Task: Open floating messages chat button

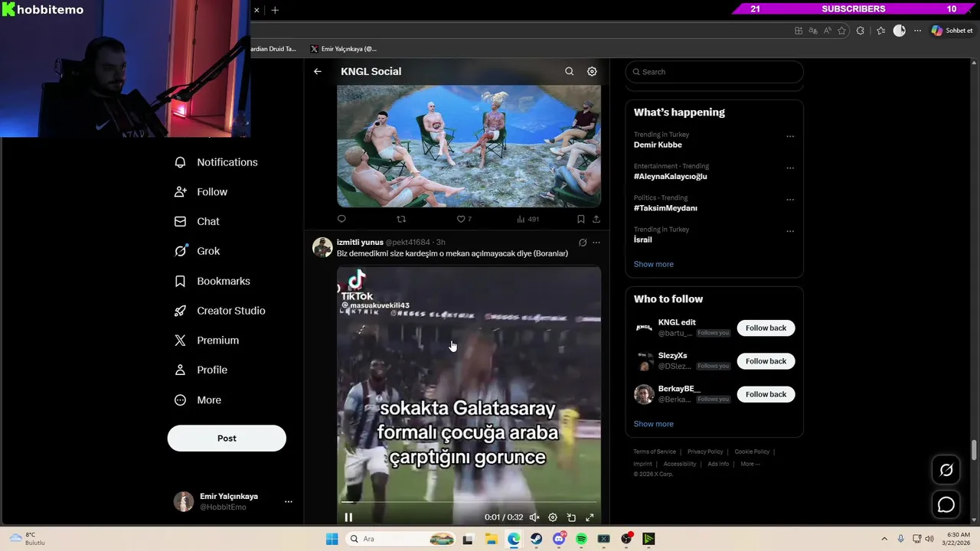Action: tap(946, 504)
